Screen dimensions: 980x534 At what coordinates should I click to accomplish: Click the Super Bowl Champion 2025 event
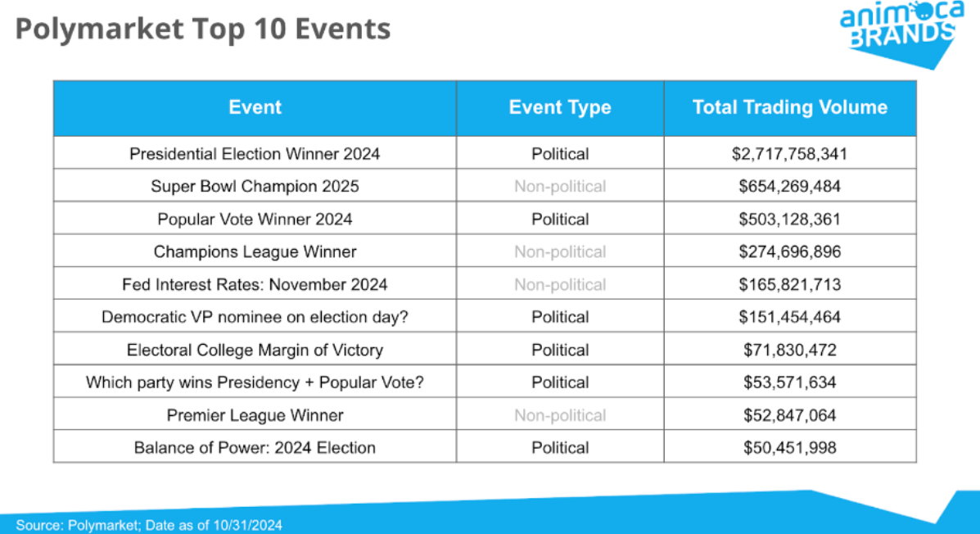[255, 186]
